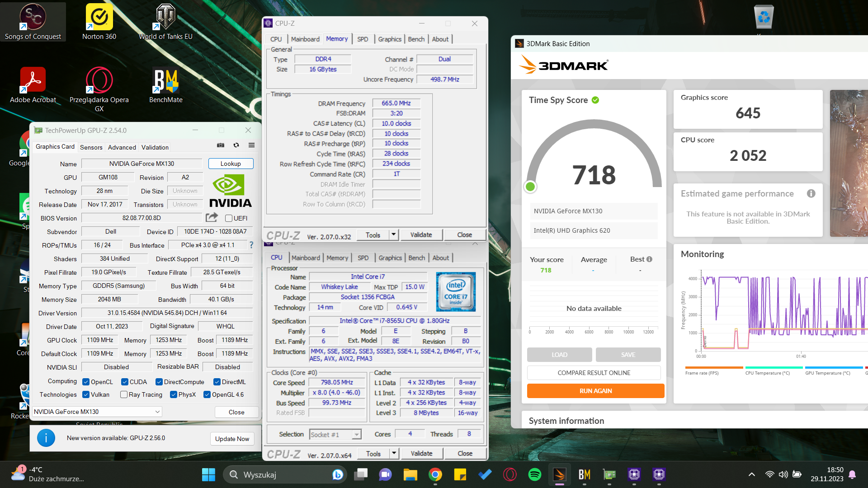Viewport: 868px width, 488px height.
Task: Click COMPARE RESULT ONLINE button
Action: pyautogui.click(x=594, y=373)
